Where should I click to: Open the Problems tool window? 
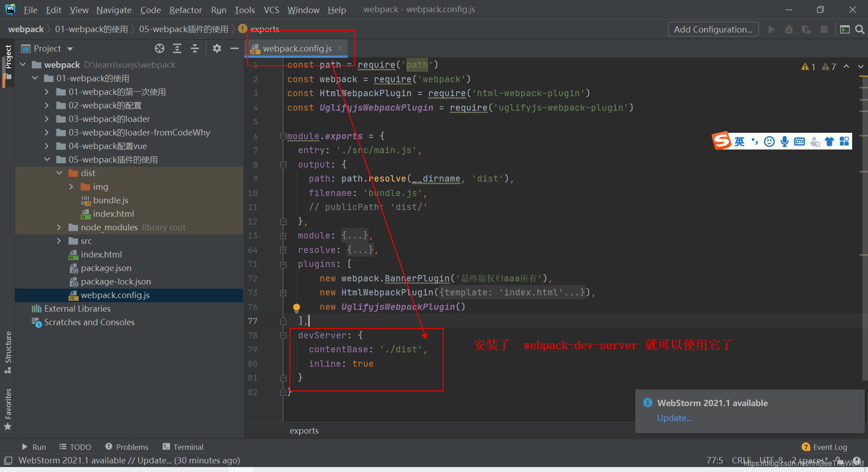pos(127,447)
